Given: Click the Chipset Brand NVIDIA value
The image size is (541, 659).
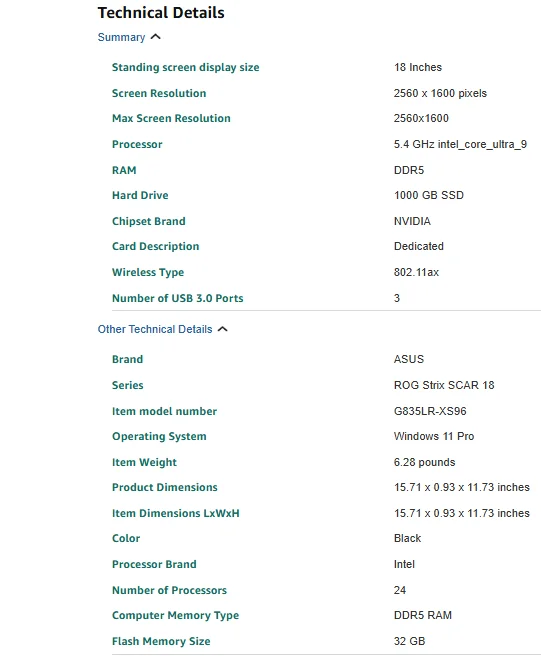Looking at the screenshot, I should (x=412, y=221).
